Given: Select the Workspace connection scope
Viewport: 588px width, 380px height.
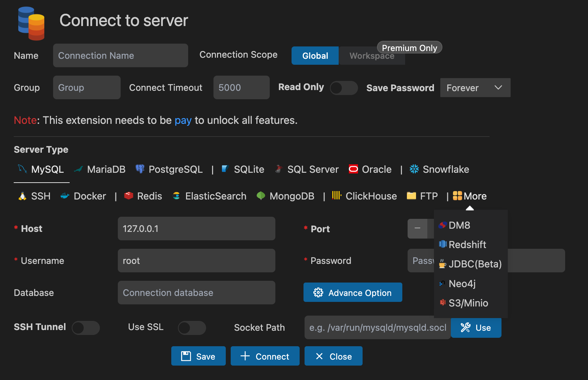Looking at the screenshot, I should coord(372,56).
